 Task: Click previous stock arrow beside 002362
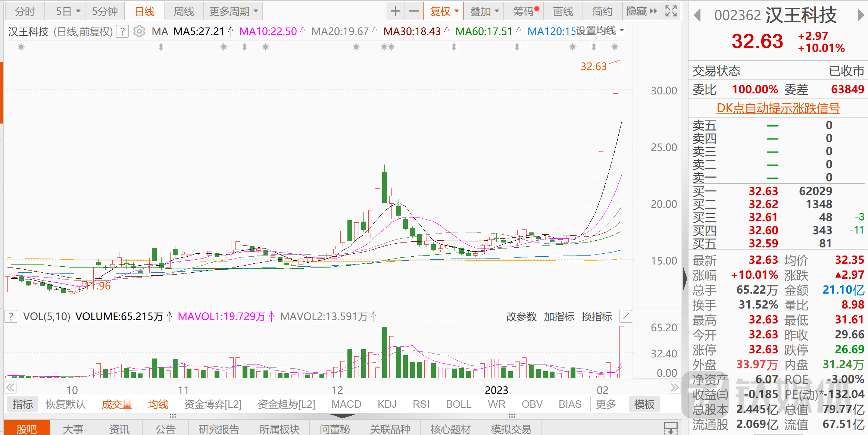coord(697,15)
